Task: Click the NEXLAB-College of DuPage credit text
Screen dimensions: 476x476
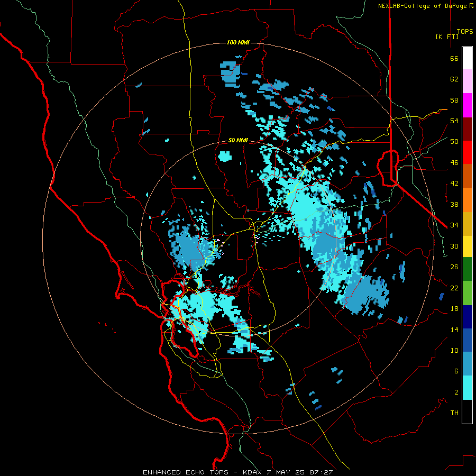Action: pos(425,6)
